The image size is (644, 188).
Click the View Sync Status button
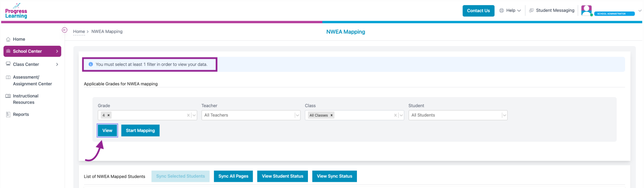[334, 176]
